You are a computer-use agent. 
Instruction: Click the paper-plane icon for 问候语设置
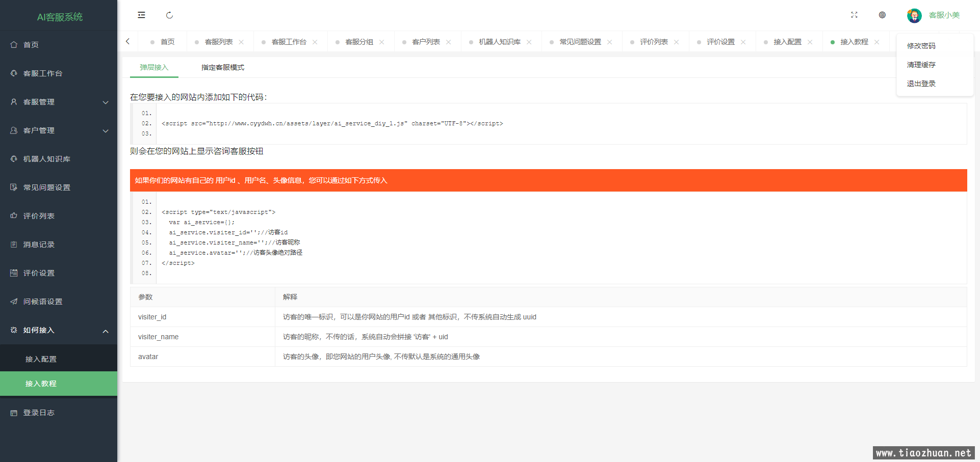(x=14, y=302)
